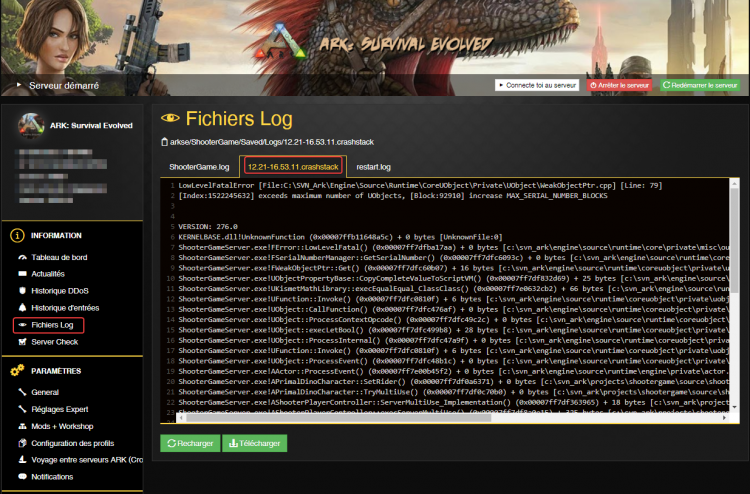Viewport: 750px width, 494px height.
Task: Switch to the ShooterGame.log tab
Action: point(199,166)
